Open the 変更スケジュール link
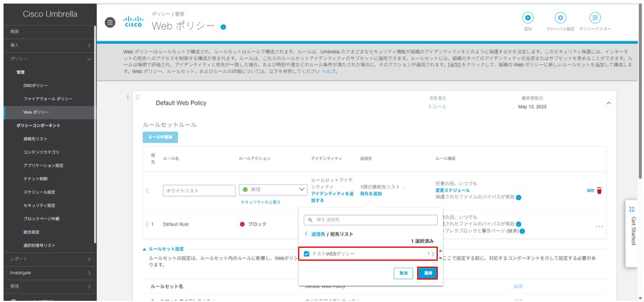 453,191
